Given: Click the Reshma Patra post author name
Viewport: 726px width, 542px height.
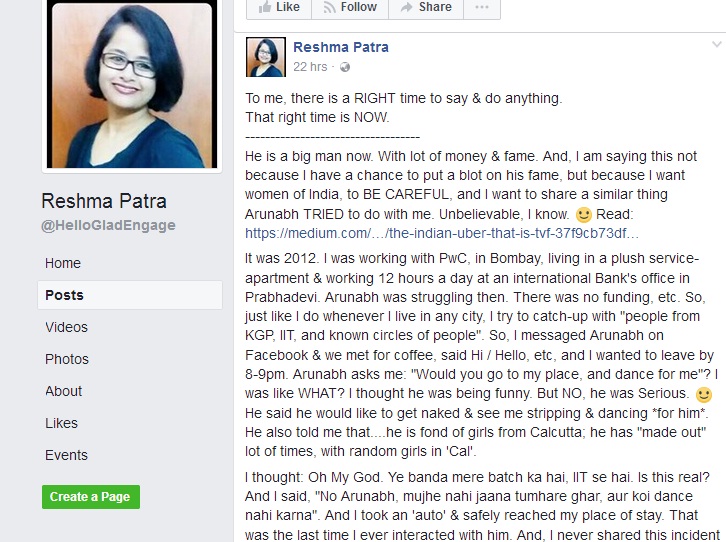Looking at the screenshot, I should [341, 47].
